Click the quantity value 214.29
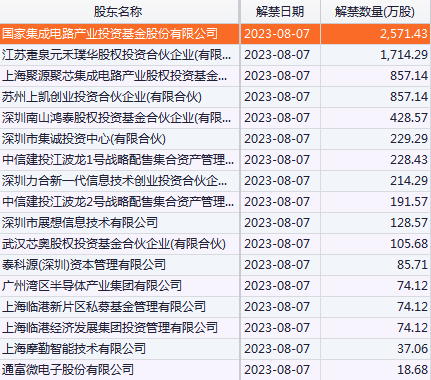This screenshot has height=380, width=431. (x=409, y=181)
